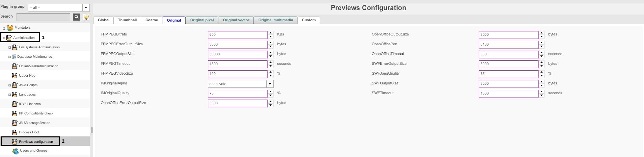Expand the Languages node
Image resolution: width=644 pixels, height=157 pixels.
tap(10, 95)
